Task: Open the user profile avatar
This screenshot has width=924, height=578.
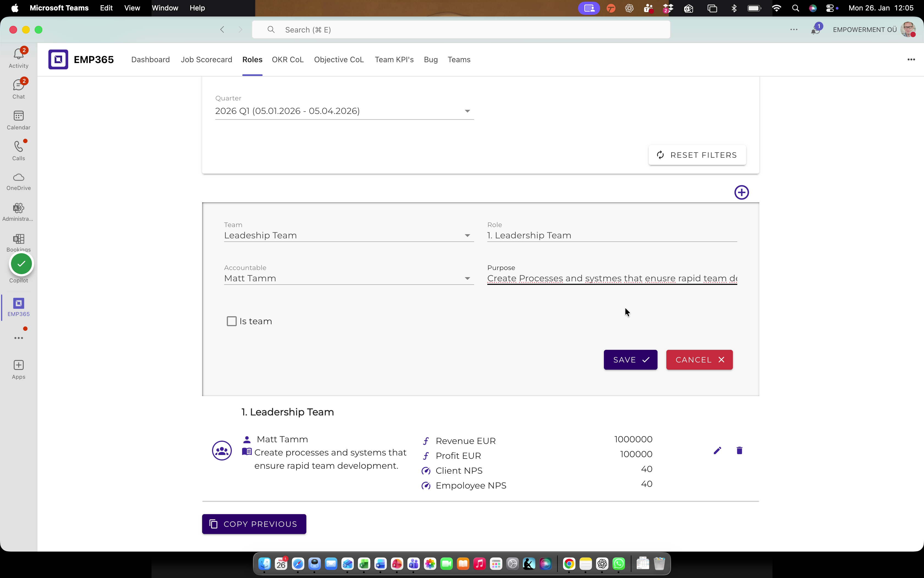Action: click(908, 30)
